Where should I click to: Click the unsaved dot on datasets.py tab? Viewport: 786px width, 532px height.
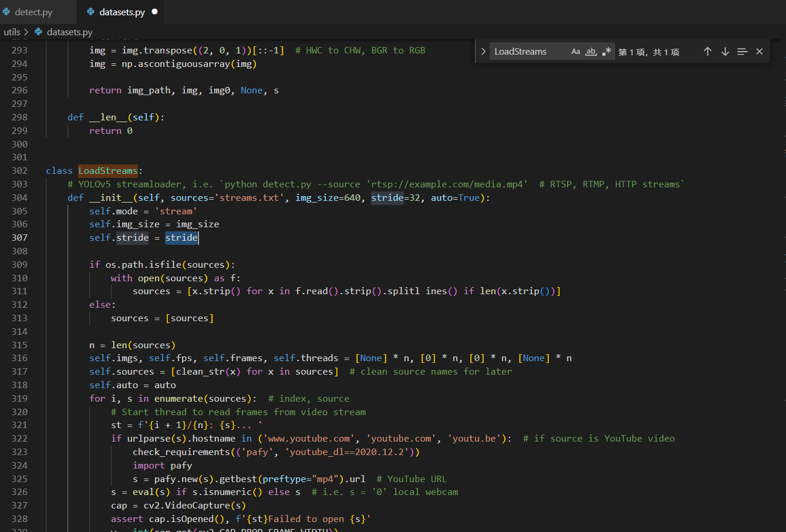click(x=155, y=12)
